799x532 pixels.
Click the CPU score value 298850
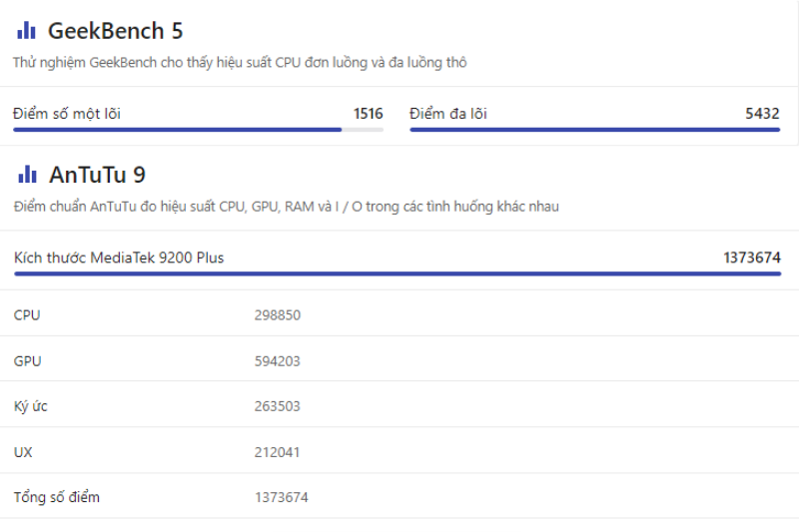277,315
